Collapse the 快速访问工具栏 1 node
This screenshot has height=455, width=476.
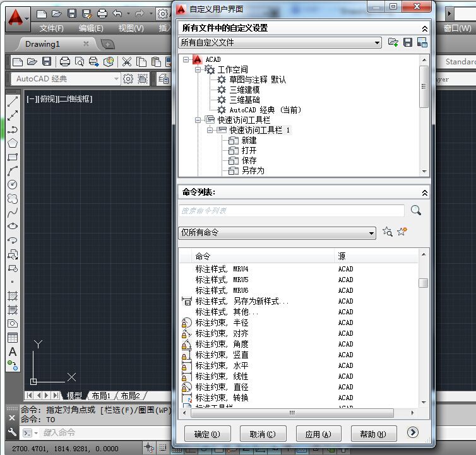(x=210, y=130)
